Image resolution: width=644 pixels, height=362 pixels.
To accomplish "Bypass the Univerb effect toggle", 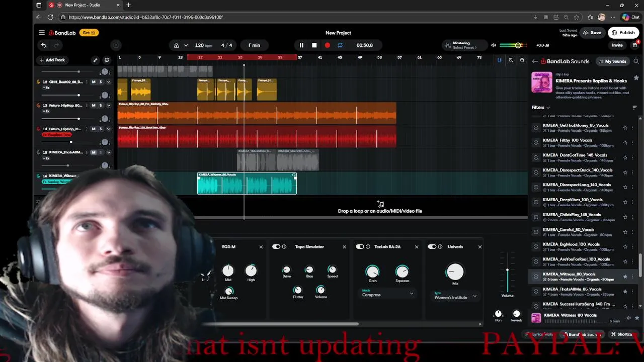I will coord(432,247).
